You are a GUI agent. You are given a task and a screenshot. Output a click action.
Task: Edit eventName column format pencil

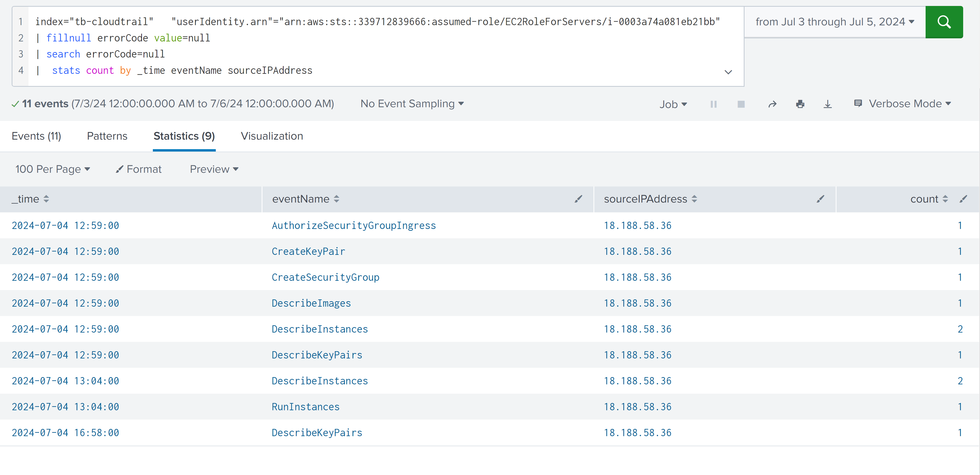point(578,199)
